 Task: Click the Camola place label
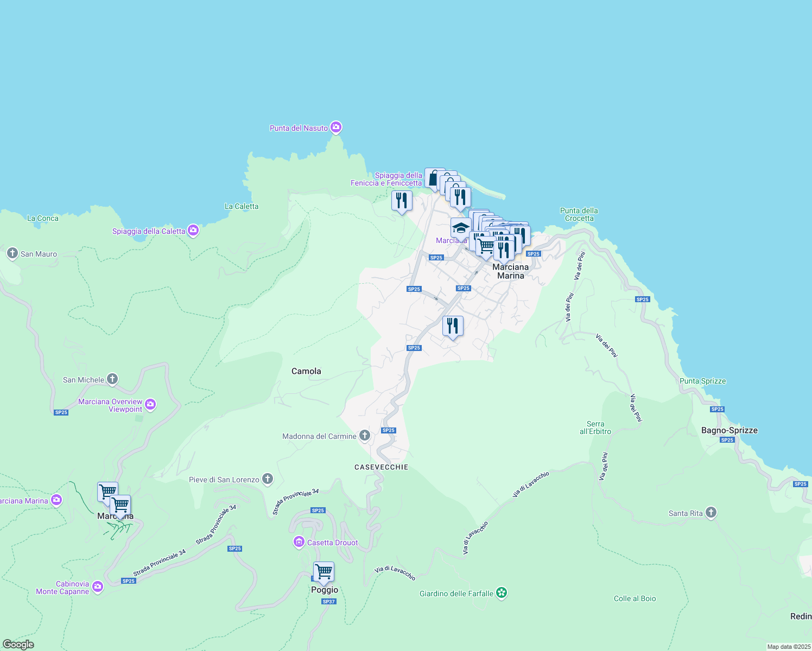(x=306, y=371)
